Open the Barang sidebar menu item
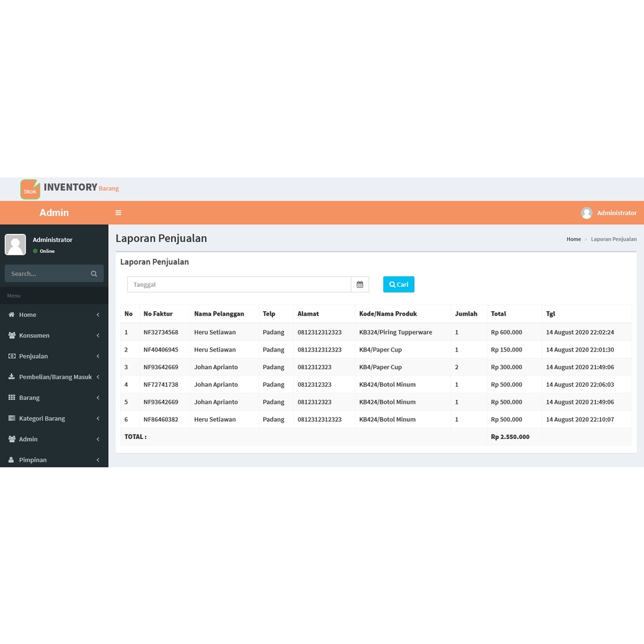644x644 pixels. [54, 397]
